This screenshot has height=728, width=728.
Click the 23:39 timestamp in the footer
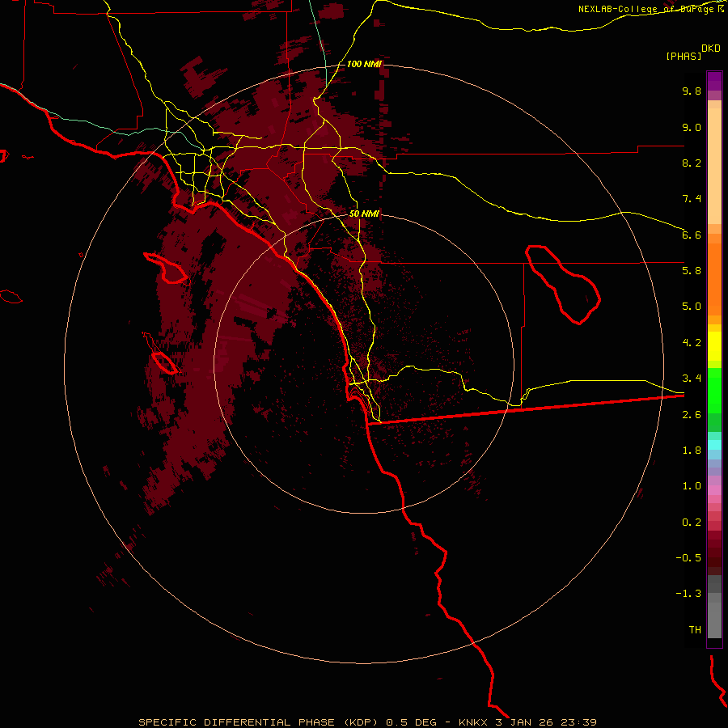[x=580, y=722]
